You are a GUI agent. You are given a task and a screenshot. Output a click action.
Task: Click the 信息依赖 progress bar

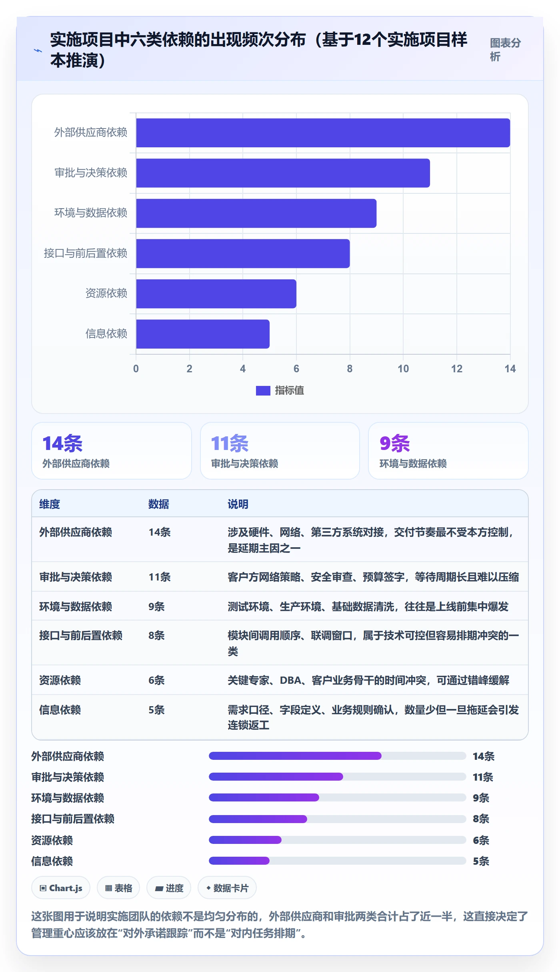click(x=338, y=861)
